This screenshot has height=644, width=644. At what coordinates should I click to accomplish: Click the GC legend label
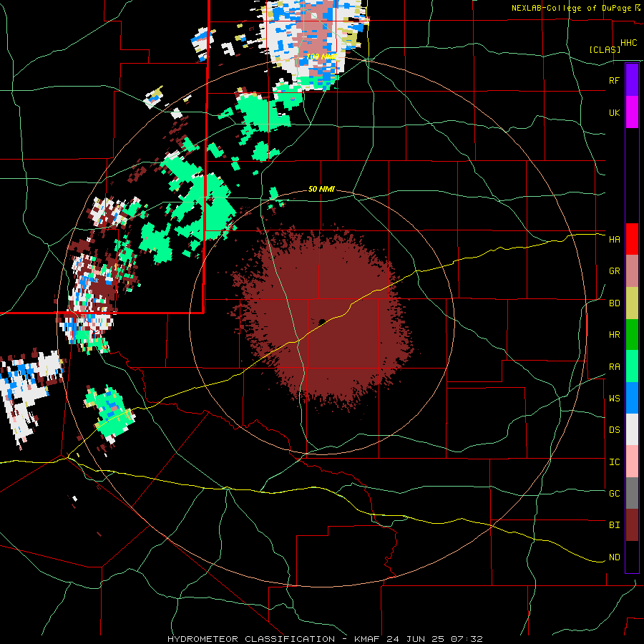615,493
